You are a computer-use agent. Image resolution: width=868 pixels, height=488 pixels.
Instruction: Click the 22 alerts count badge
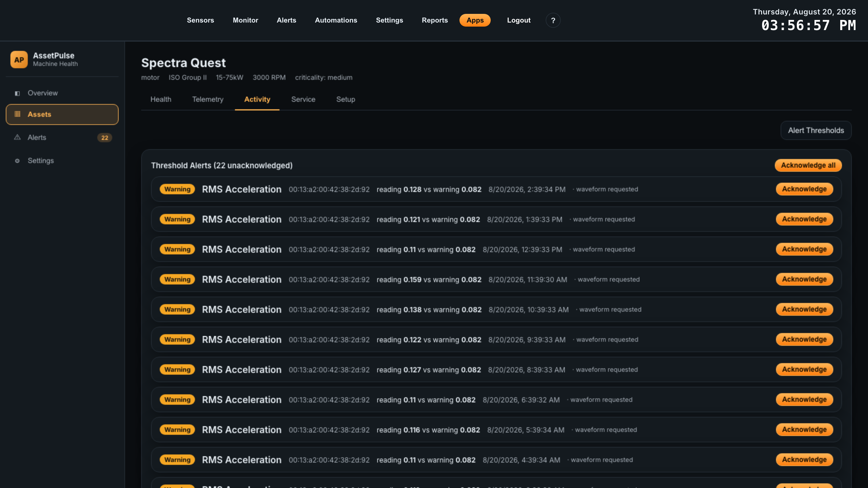pyautogui.click(x=104, y=138)
